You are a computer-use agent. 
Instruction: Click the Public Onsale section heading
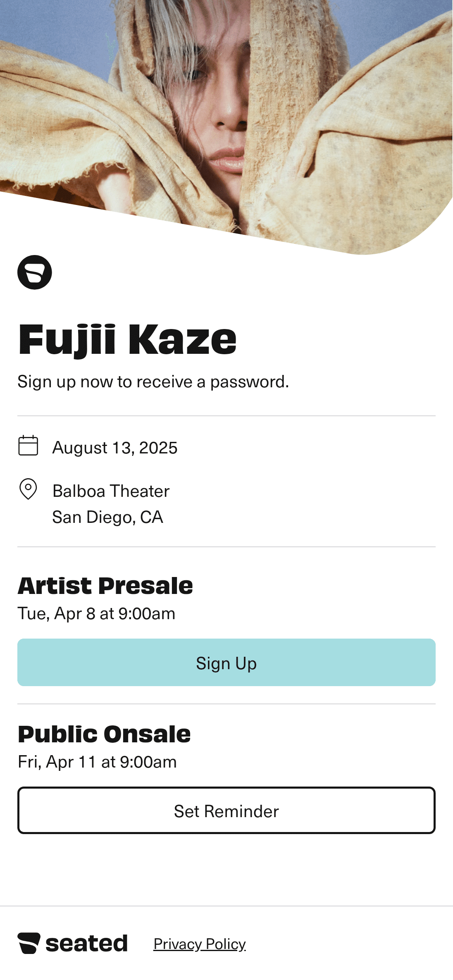tap(104, 734)
